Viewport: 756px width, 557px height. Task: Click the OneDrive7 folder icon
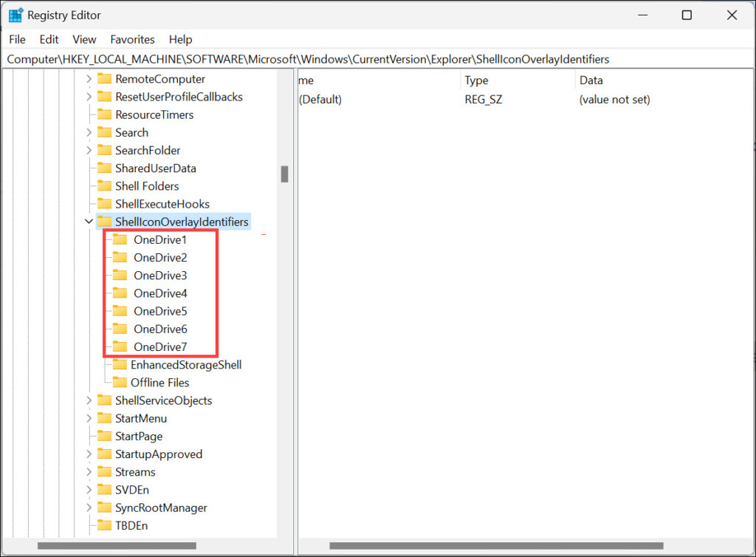[120, 346]
